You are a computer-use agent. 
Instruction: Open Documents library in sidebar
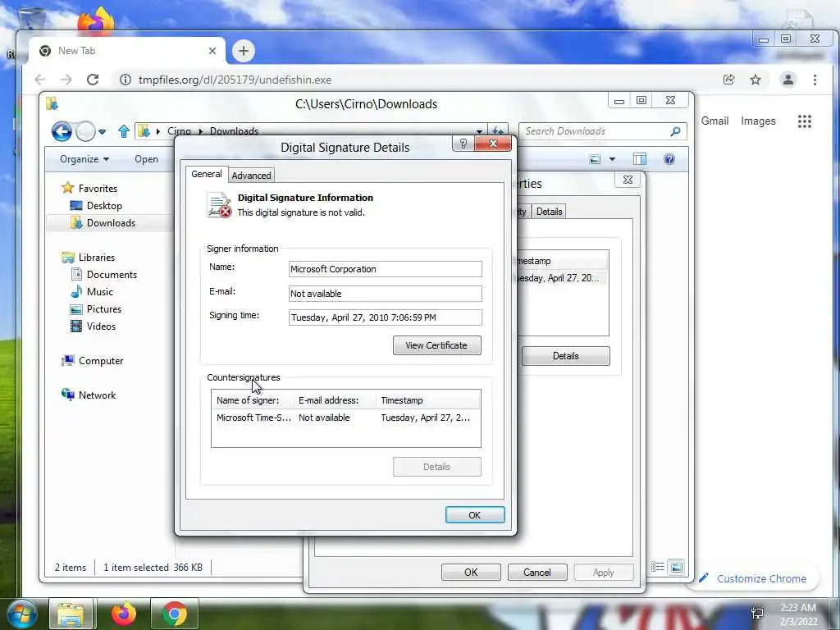[x=112, y=274]
